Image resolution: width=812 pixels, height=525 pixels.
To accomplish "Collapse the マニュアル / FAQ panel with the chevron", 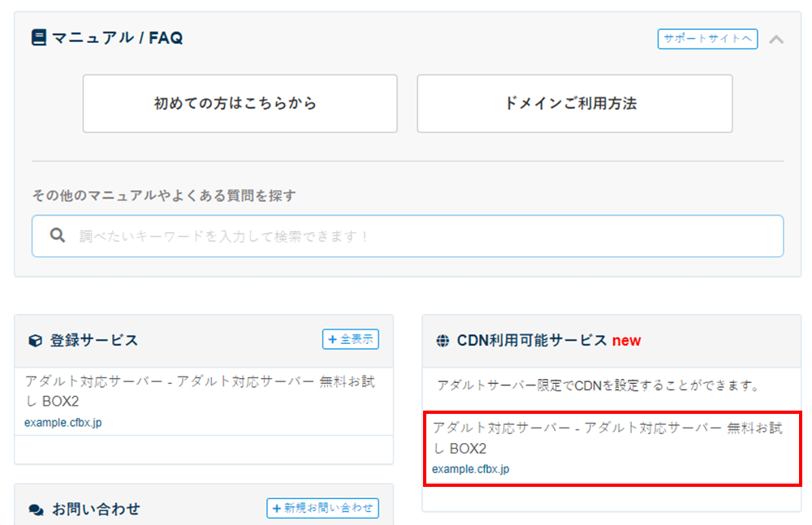I will (776, 39).
